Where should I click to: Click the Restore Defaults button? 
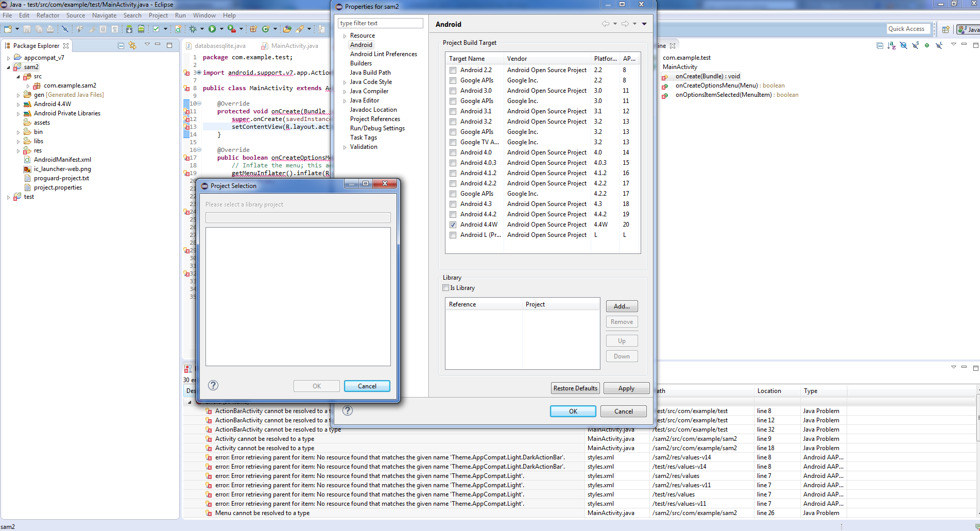[x=575, y=388]
